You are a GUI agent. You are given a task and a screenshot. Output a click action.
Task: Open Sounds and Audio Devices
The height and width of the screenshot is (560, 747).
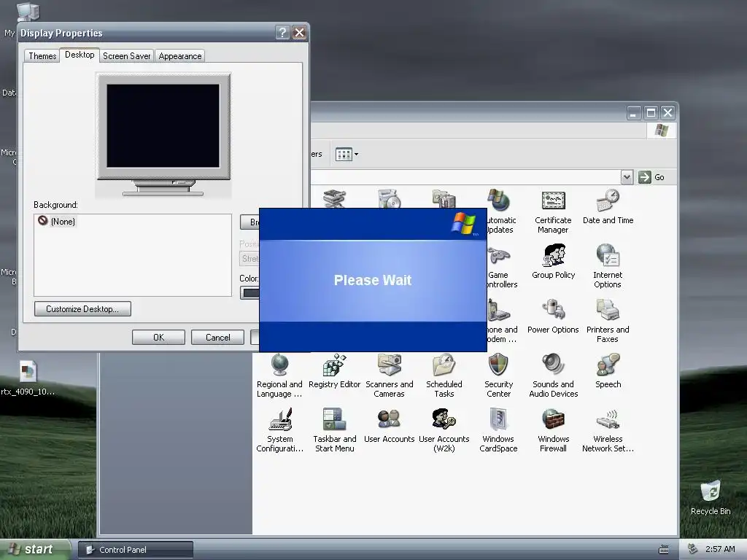553,376
